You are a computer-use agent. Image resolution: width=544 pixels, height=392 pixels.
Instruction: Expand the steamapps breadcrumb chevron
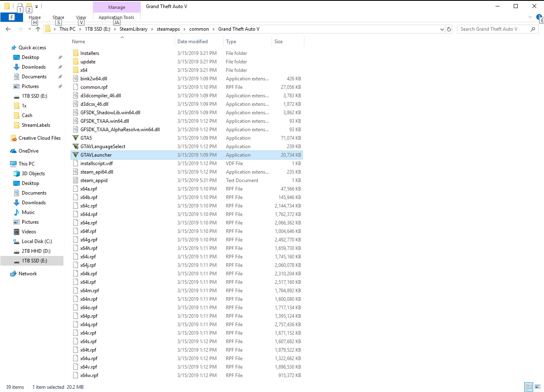[184, 29]
